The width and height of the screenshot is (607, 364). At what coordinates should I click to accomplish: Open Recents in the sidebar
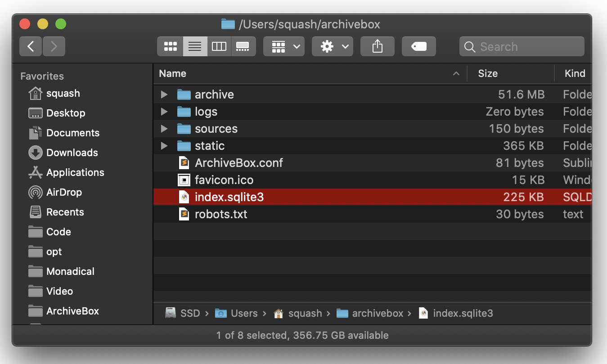tap(56, 212)
